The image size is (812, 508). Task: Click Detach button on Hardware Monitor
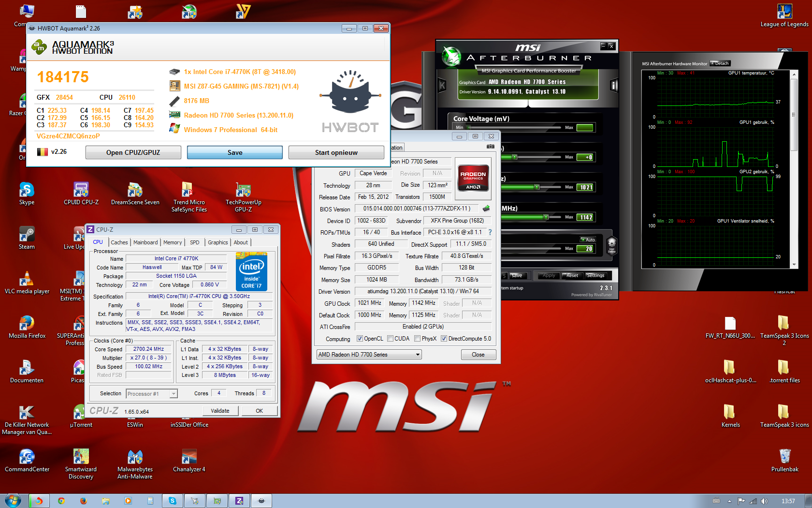coord(720,63)
